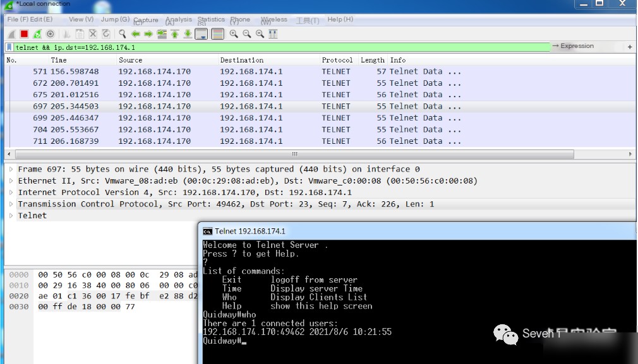Click the Expression button
The width and height of the screenshot is (638, 364).
point(573,46)
